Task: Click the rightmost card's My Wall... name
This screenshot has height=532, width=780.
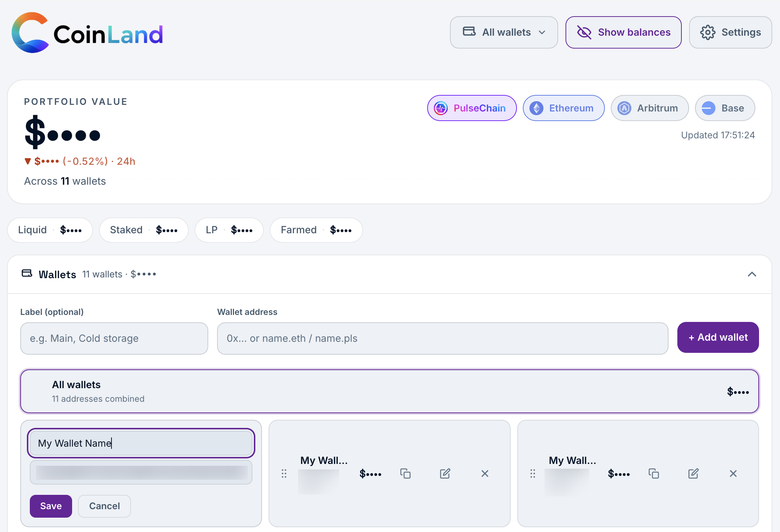Action: (572, 460)
